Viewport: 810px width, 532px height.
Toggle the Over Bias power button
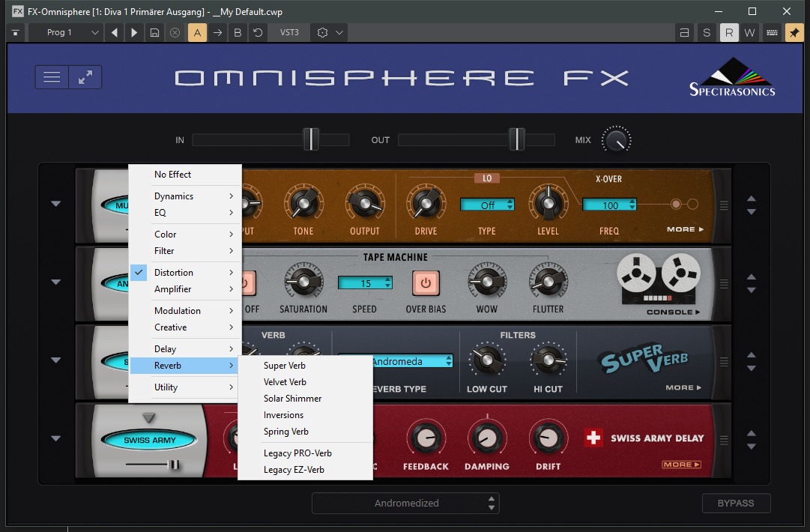(426, 283)
